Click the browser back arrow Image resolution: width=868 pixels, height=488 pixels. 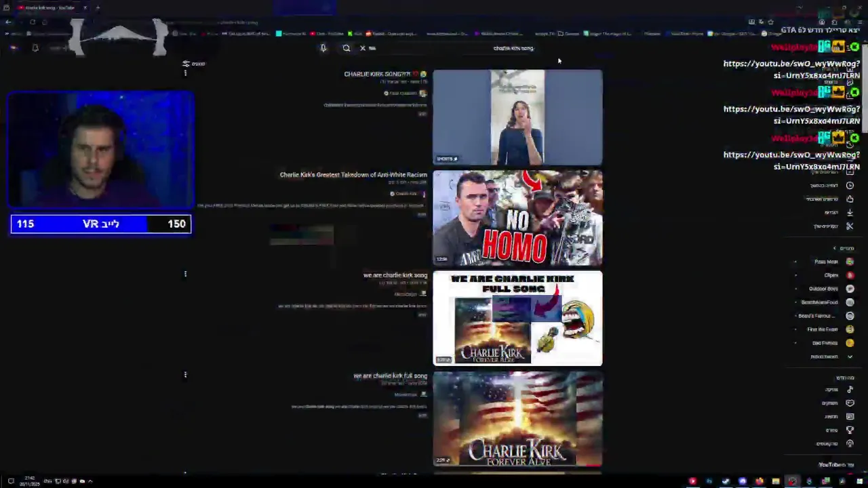click(x=8, y=22)
